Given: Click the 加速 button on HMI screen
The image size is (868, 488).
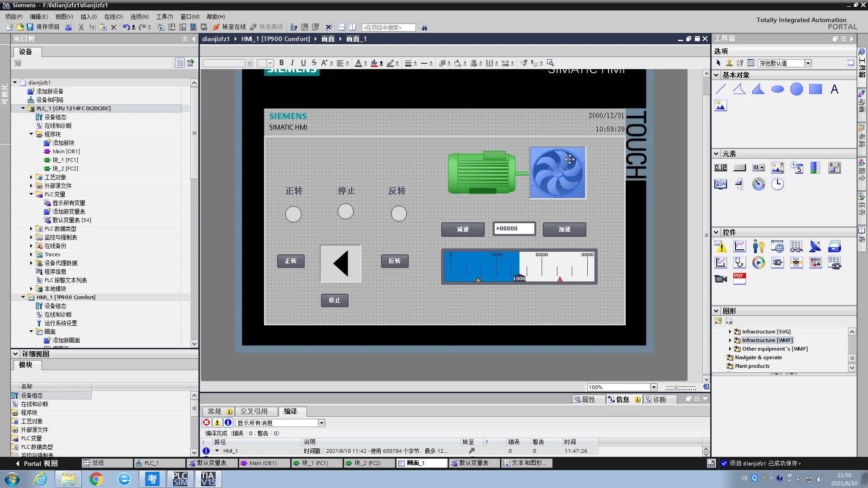Looking at the screenshot, I should point(564,229).
